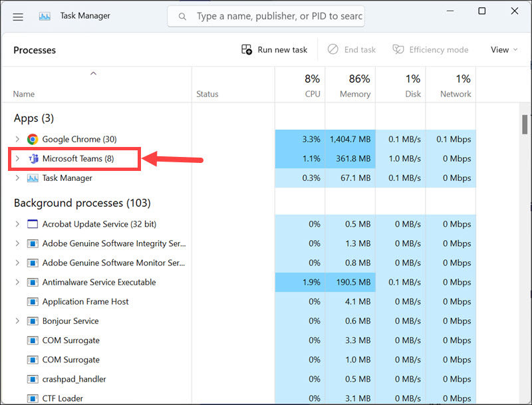Click Run new task button

coord(275,50)
